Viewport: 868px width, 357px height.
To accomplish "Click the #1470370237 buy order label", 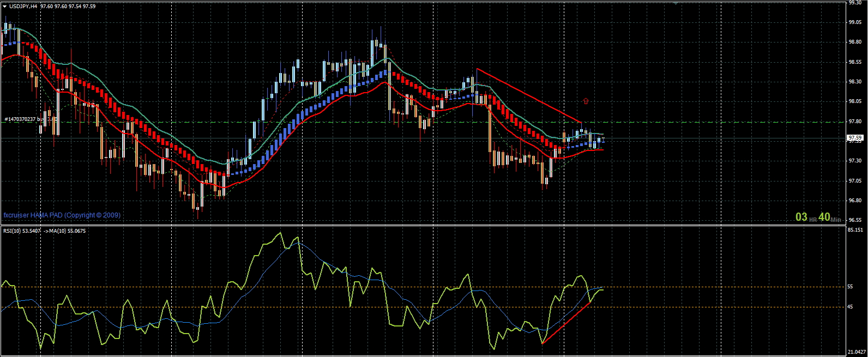I will [31, 119].
